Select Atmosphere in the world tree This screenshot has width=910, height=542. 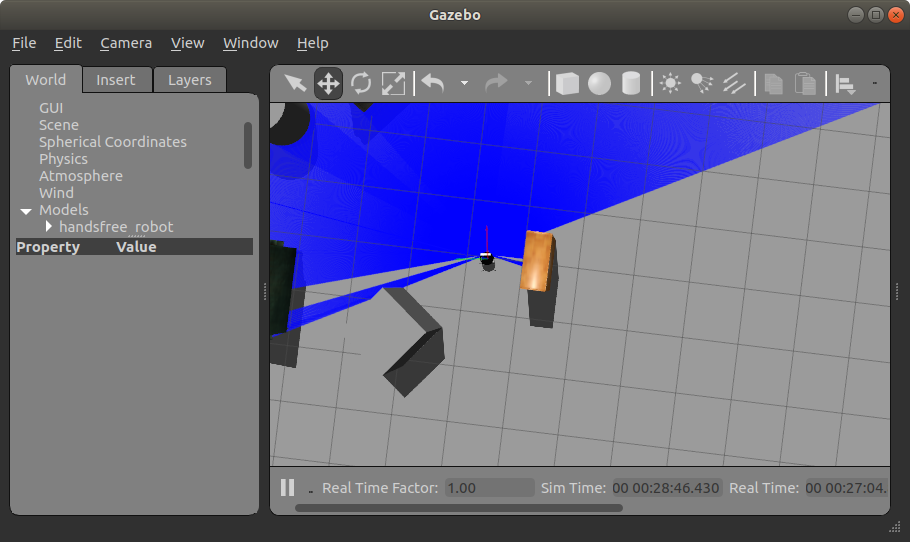tap(81, 176)
